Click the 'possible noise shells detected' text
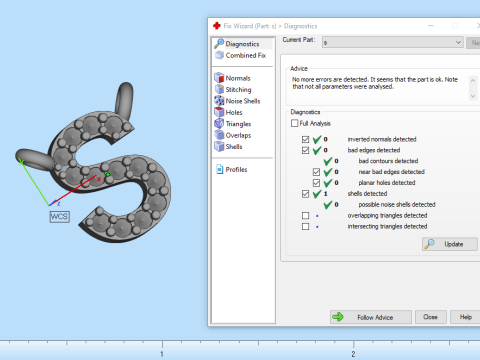480x360 pixels. [x=397, y=205]
